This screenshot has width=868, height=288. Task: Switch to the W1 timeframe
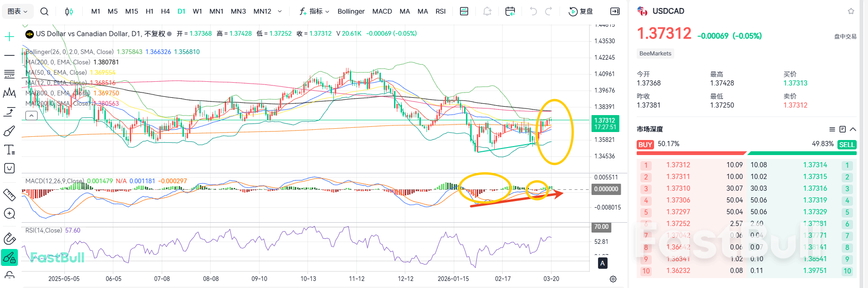[197, 11]
